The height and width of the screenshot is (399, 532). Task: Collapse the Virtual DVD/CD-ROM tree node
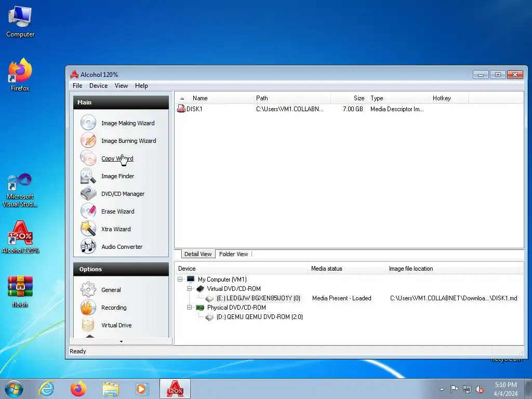click(189, 289)
